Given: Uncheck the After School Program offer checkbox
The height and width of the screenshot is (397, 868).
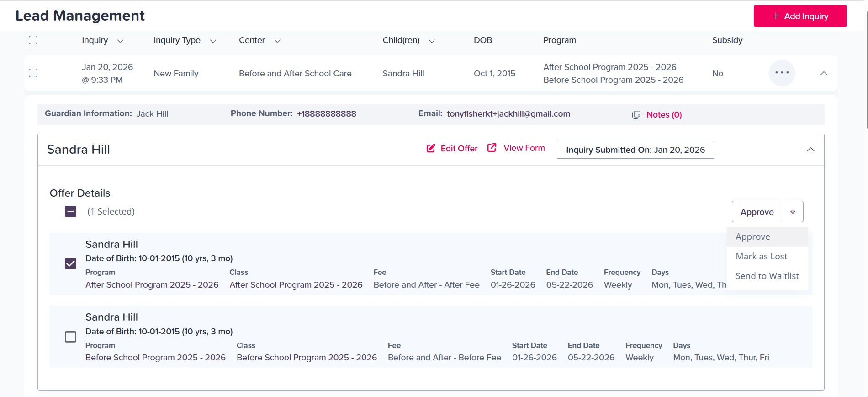Looking at the screenshot, I should pyautogui.click(x=71, y=264).
